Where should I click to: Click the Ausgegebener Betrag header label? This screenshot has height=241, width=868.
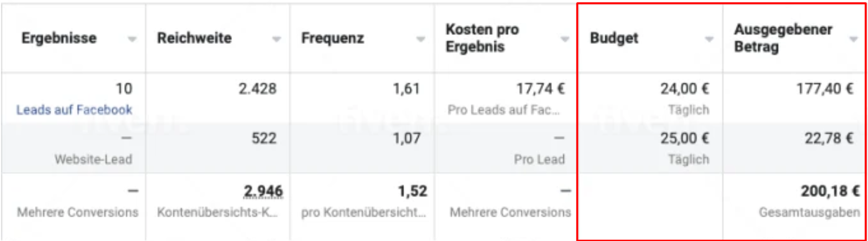coord(783,38)
